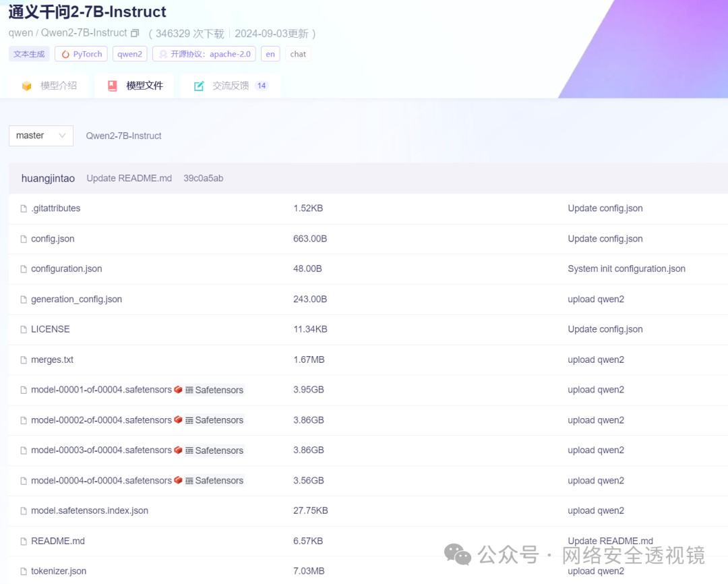728x584 pixels.
Task: Open model-00002-of-00004.safetensors file
Action: 101,420
